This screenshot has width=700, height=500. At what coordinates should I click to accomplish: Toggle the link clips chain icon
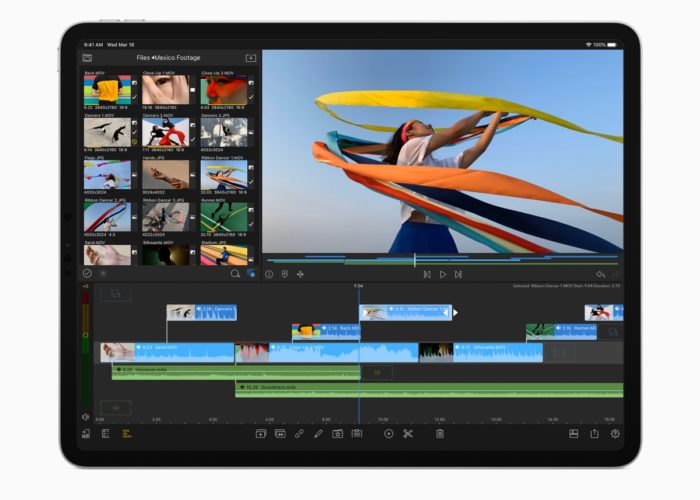(299, 433)
